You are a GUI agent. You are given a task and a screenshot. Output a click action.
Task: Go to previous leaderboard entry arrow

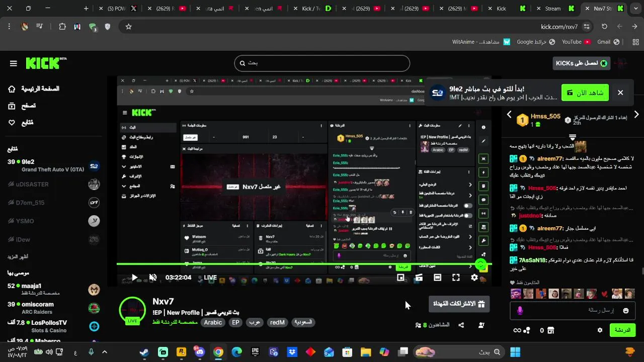point(509,115)
